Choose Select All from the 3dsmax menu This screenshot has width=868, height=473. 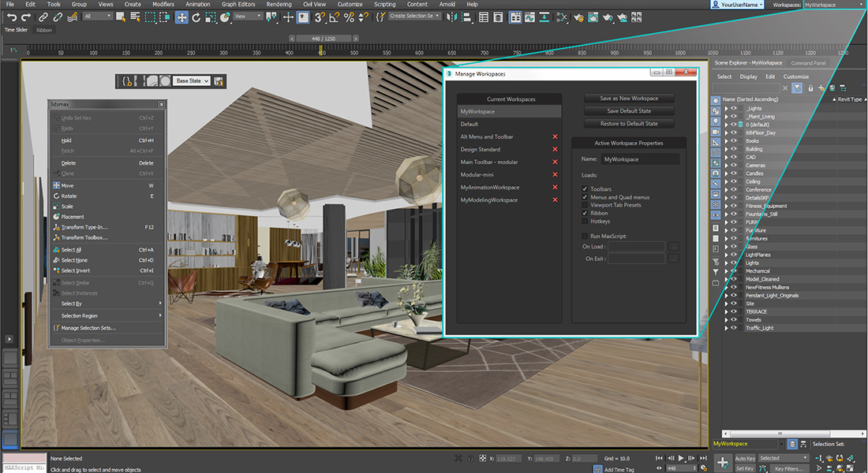tap(71, 250)
